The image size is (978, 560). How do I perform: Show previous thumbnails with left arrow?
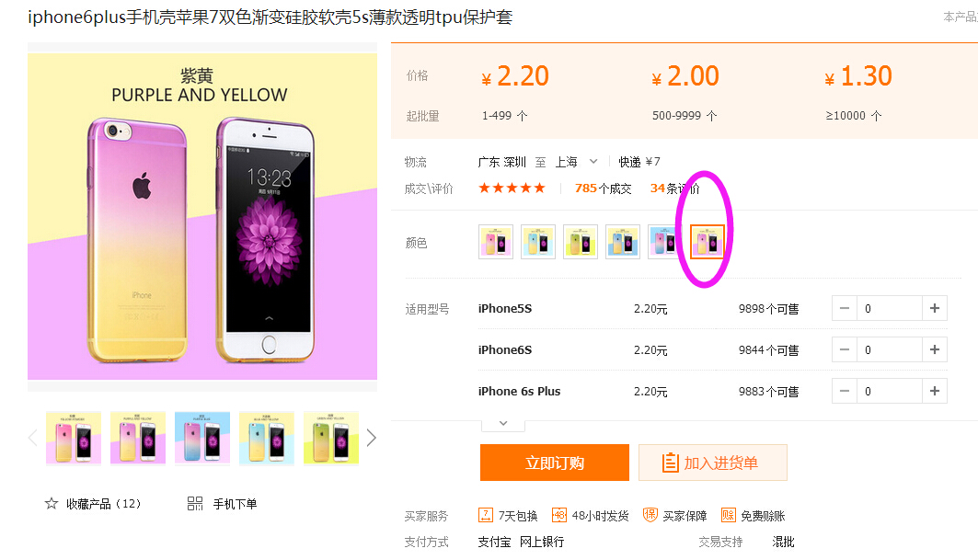33,438
